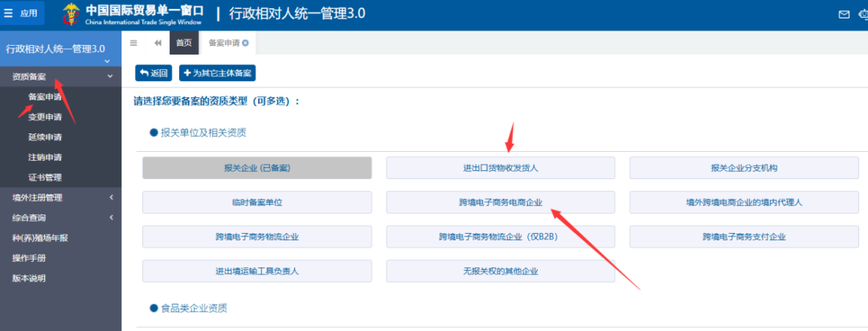Viewport: 868px width, 331px height.
Task: Open 变更申请 in the sidebar
Action: (x=45, y=116)
